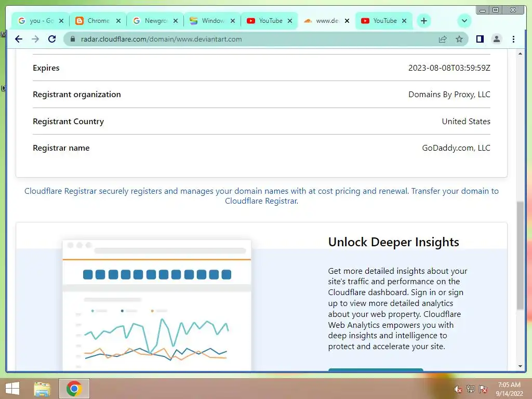Image resolution: width=532 pixels, height=399 pixels.
Task: Select the expiry date 2023-08-08T03:59:59Z
Action: [449, 68]
